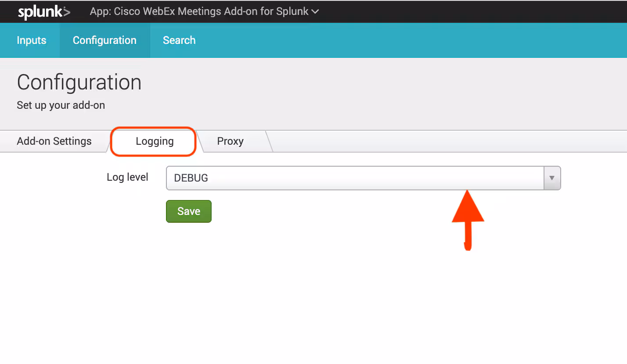Click the Configuration page heading
The width and height of the screenshot is (627, 364).
(79, 82)
